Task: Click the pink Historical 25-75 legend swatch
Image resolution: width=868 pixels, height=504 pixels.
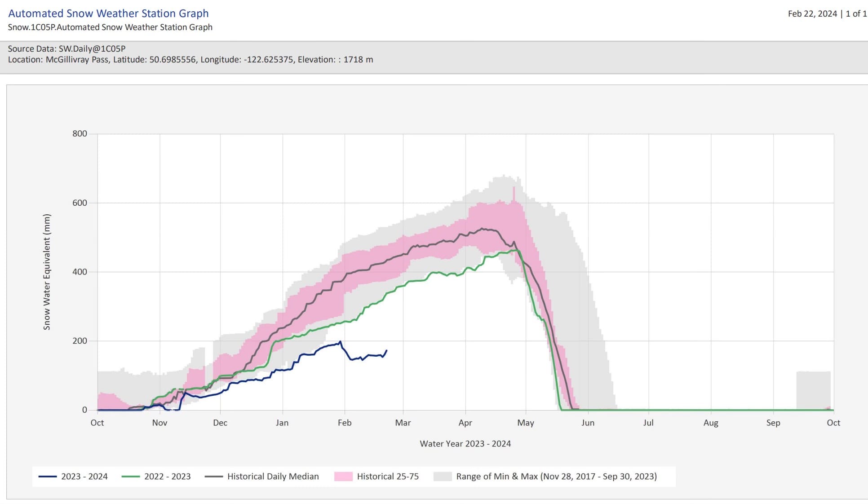Action: pyautogui.click(x=343, y=477)
